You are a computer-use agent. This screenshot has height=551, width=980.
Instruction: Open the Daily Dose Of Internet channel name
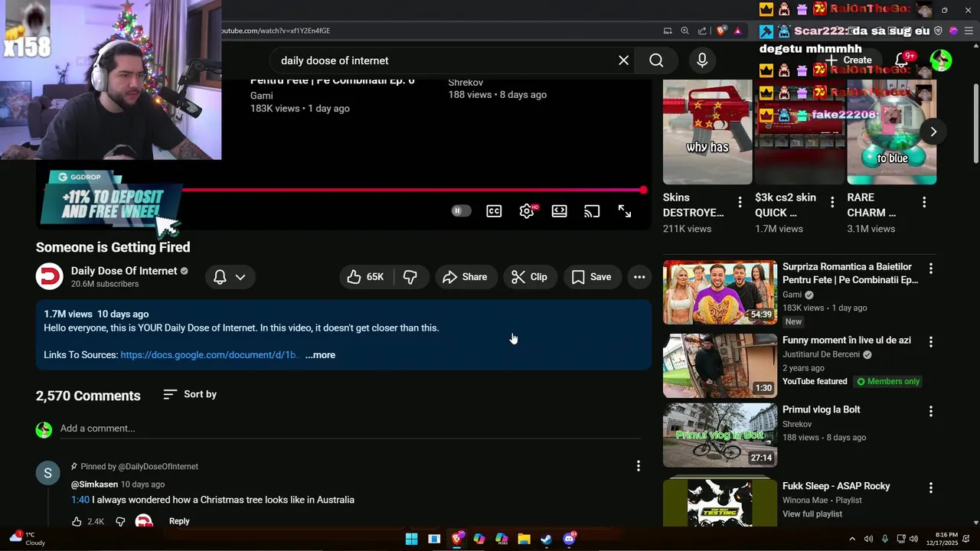(x=124, y=271)
